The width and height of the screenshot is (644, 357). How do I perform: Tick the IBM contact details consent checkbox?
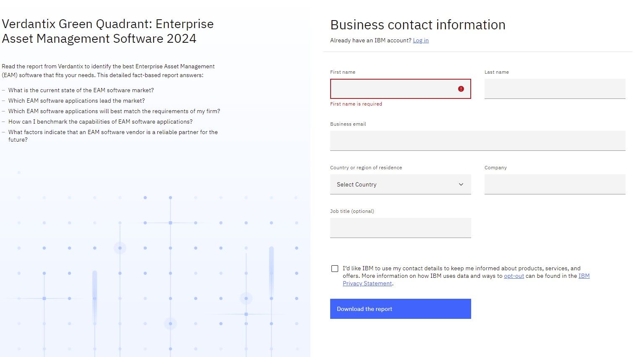coord(335,269)
